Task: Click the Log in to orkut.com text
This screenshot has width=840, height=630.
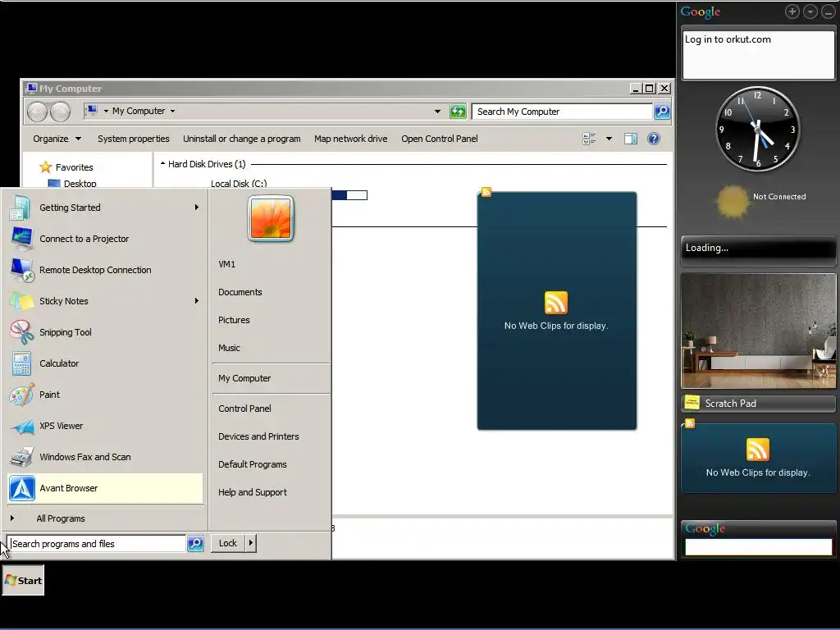Action: [728, 39]
